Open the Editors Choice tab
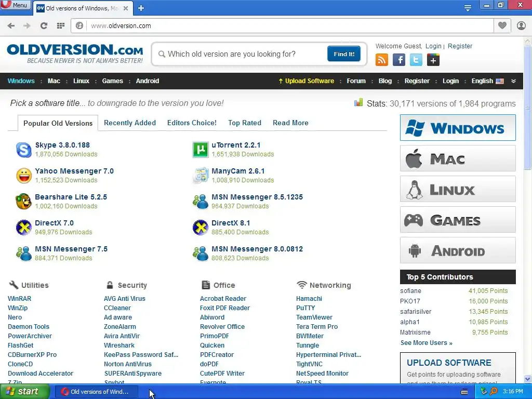 tap(192, 123)
